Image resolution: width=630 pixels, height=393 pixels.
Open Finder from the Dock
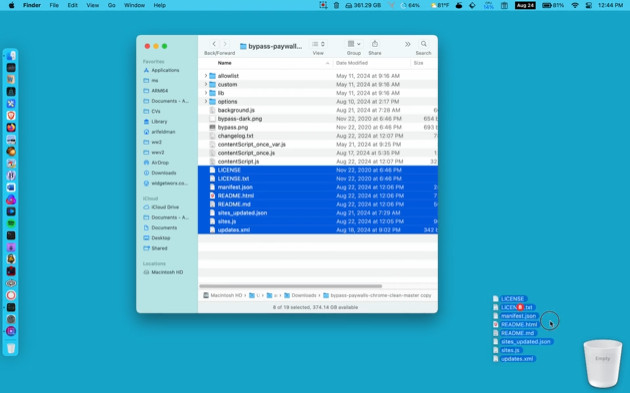(11, 55)
